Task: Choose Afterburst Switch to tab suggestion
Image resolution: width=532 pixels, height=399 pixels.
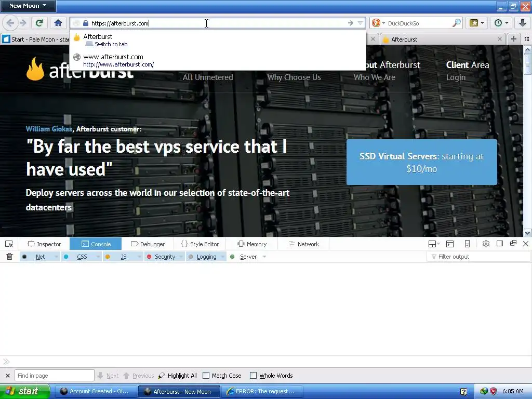Action: (x=217, y=40)
